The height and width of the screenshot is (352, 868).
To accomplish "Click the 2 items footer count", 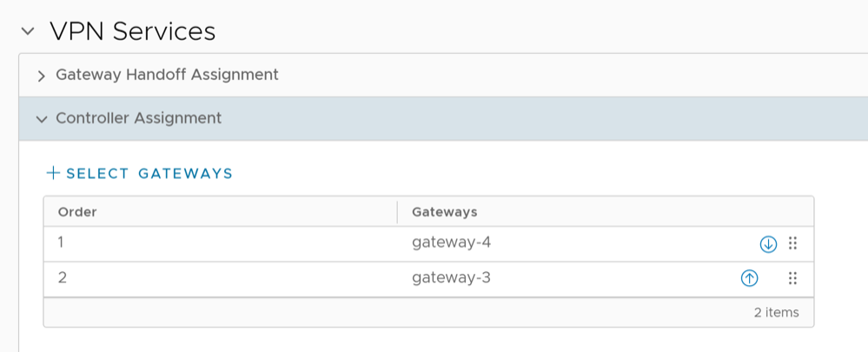I will 776,312.
